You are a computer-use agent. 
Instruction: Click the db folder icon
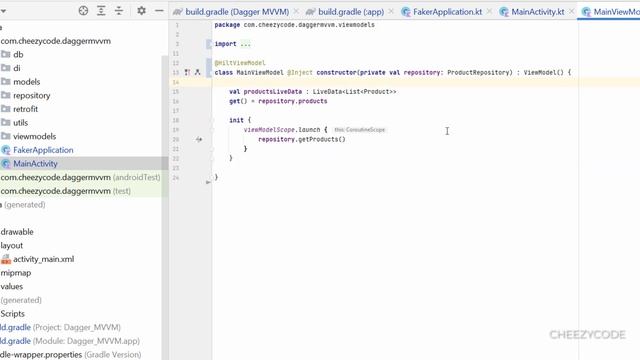pyautogui.click(x=6, y=54)
